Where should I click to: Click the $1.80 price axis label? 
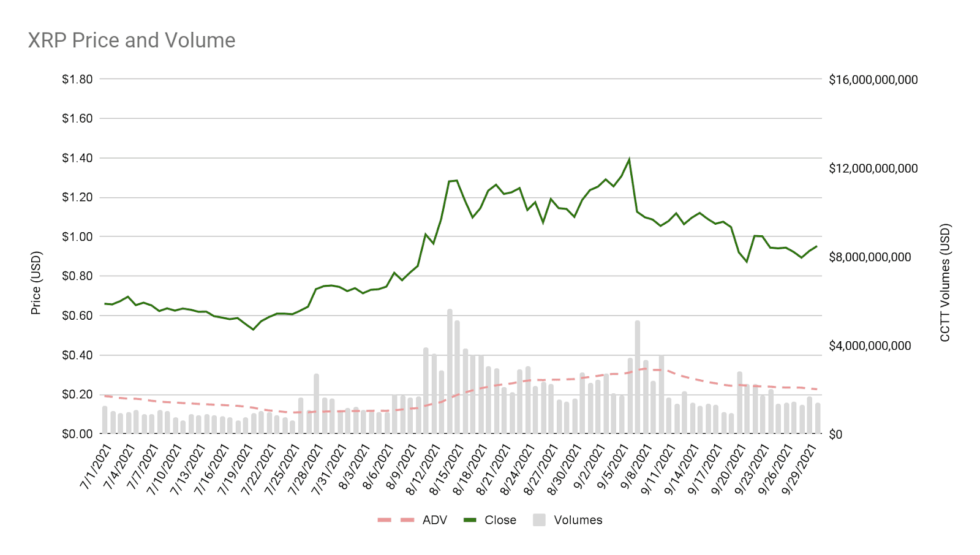coord(77,79)
